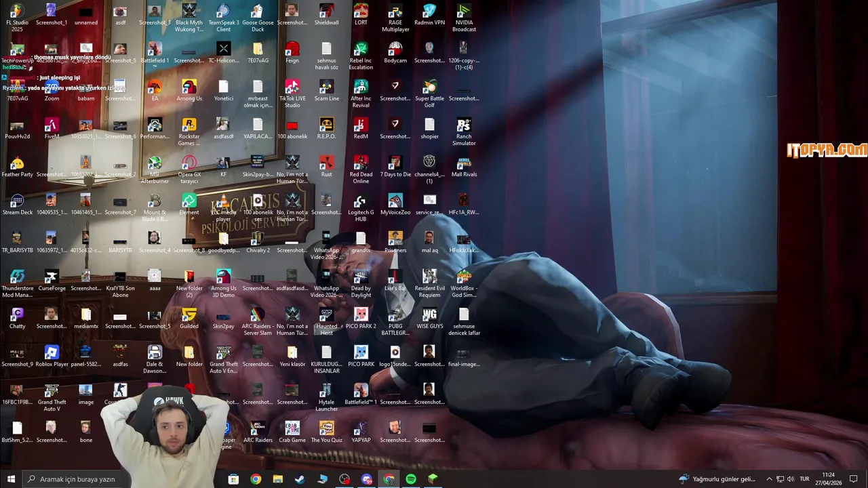Click the Ranch Simulator icon
The width and height of the screenshot is (868, 488).
(464, 131)
